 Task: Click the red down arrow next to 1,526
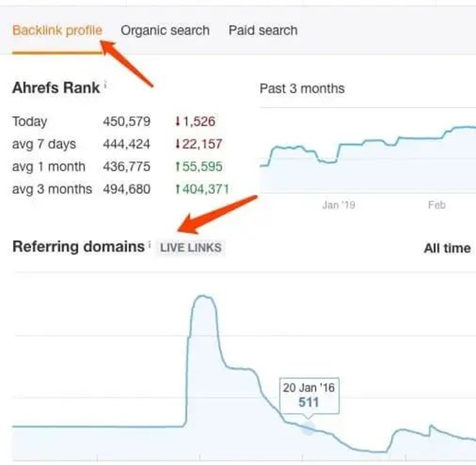(x=178, y=122)
